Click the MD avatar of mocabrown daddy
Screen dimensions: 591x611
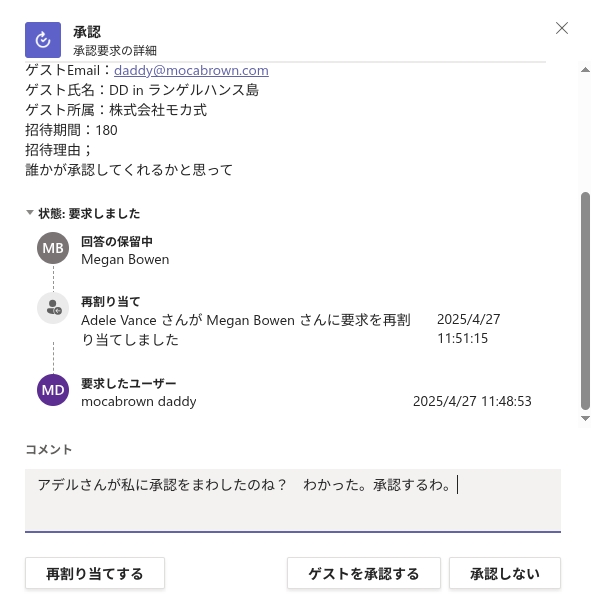53,390
